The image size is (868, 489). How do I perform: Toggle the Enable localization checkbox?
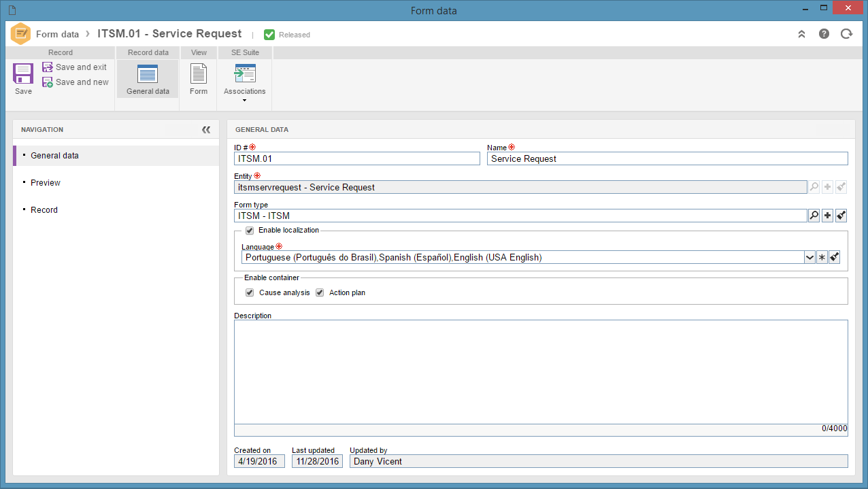[250, 231]
